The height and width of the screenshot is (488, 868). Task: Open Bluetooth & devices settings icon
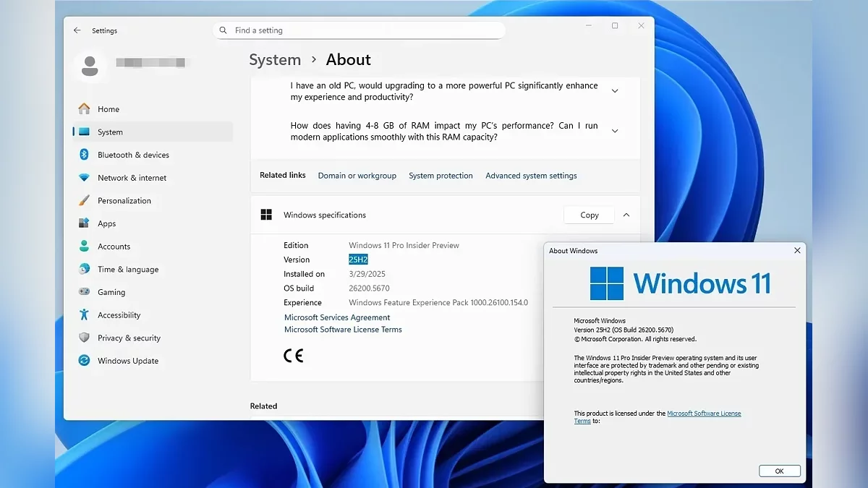pos(85,155)
